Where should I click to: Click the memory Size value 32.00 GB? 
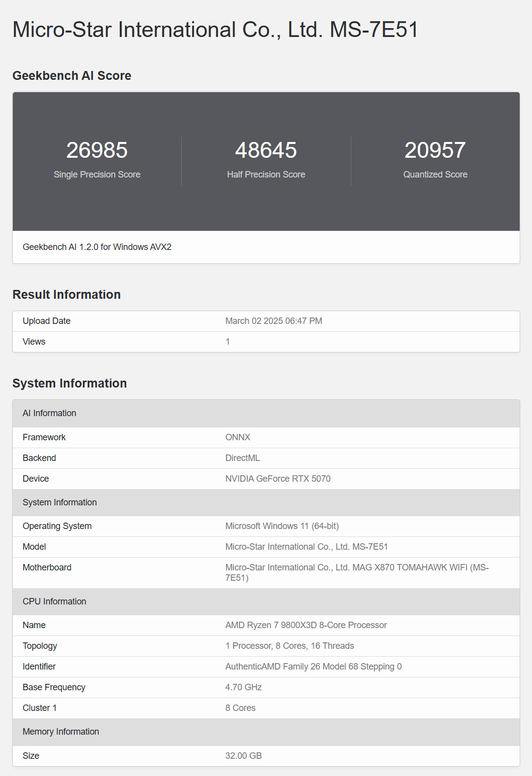pos(243,756)
